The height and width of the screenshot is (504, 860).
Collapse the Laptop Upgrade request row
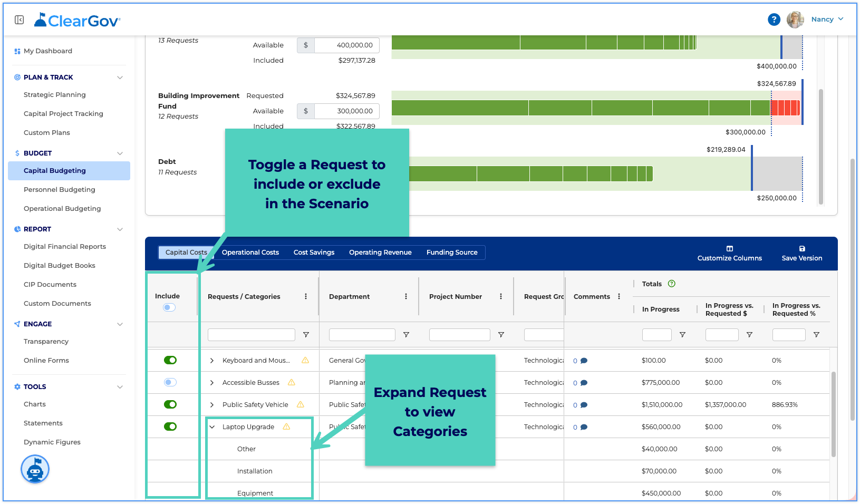click(212, 427)
